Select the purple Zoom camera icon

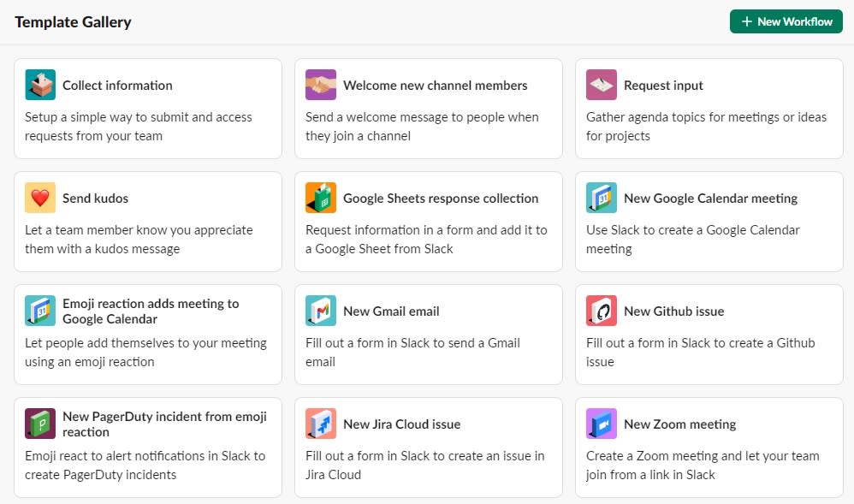click(x=602, y=424)
